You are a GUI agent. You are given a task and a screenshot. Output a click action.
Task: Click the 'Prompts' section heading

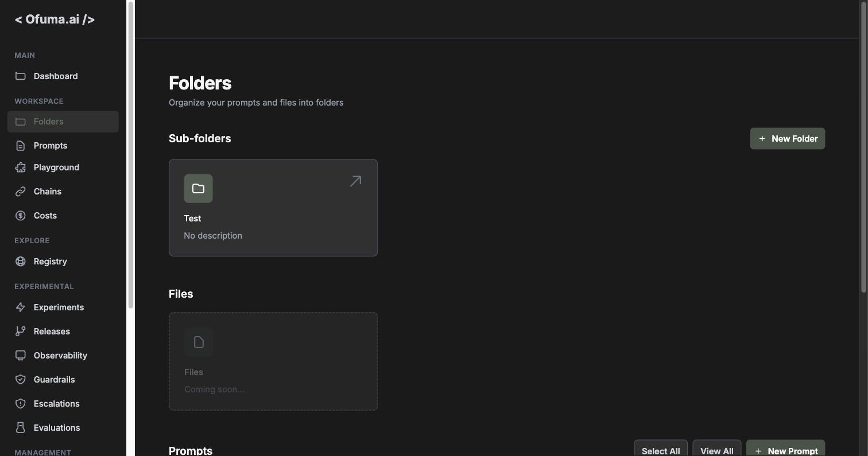[x=191, y=451]
